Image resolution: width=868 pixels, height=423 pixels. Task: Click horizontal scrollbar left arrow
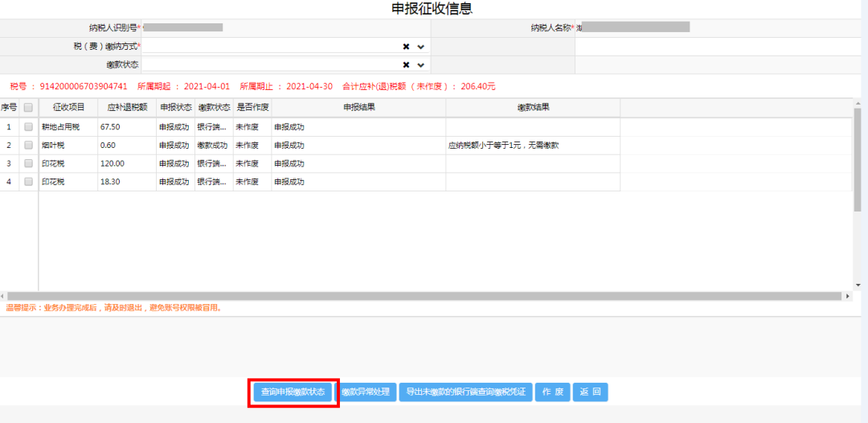click(2, 296)
